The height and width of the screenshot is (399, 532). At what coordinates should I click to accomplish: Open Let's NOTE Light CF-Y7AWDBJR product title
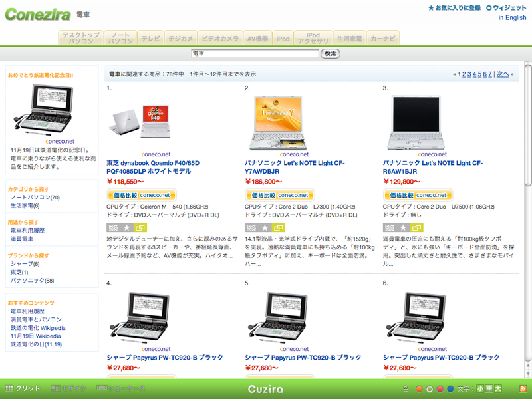pyautogui.click(x=295, y=168)
